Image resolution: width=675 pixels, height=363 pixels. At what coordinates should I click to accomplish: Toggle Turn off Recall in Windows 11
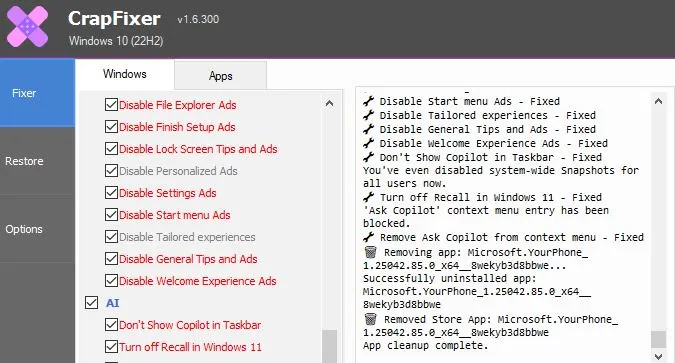111,346
